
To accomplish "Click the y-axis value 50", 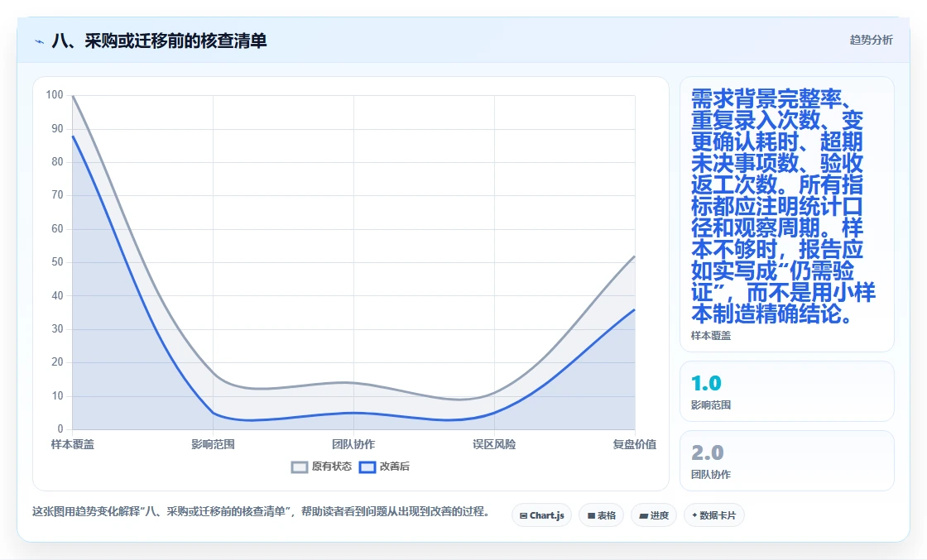I will point(57,262).
